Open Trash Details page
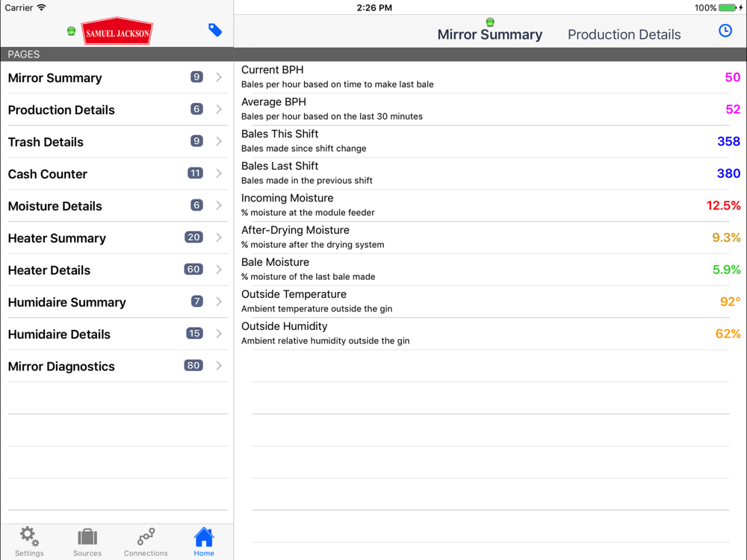 point(46,142)
